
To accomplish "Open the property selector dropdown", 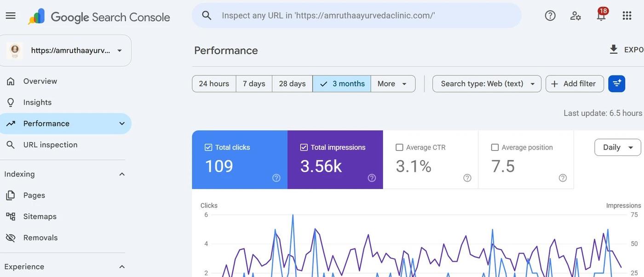I will click(66, 51).
